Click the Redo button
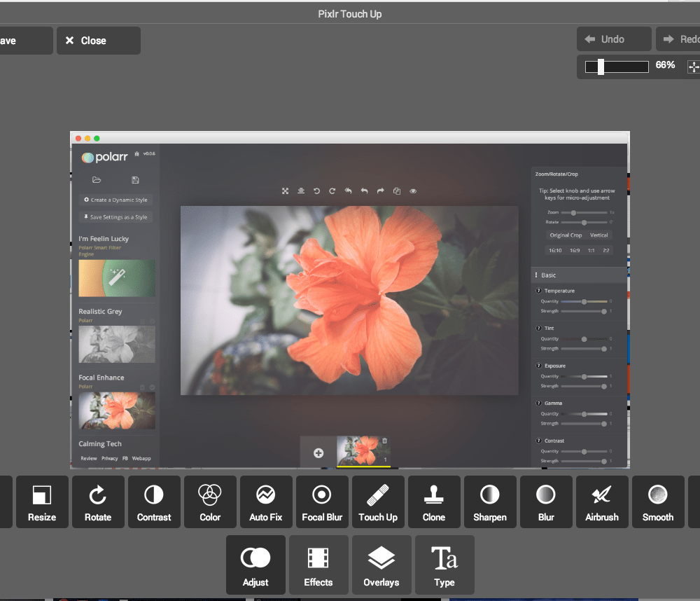Screen dimensions: 700x601 click(678, 39)
